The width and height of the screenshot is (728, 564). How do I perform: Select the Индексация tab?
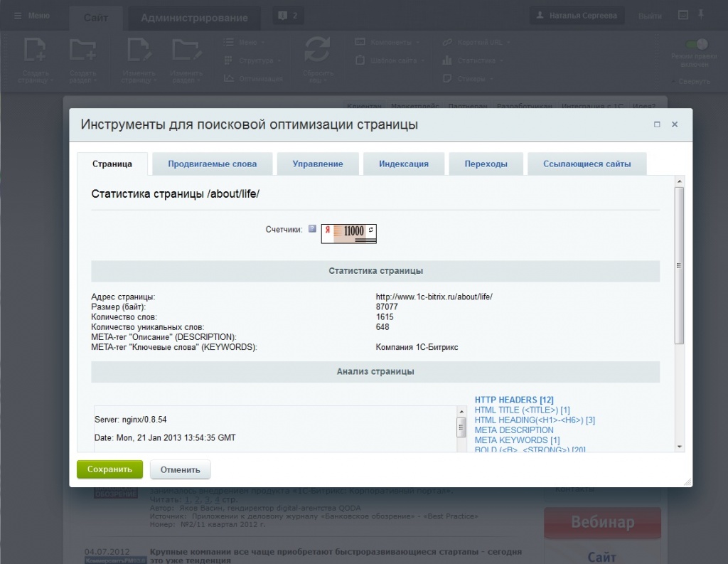click(404, 164)
